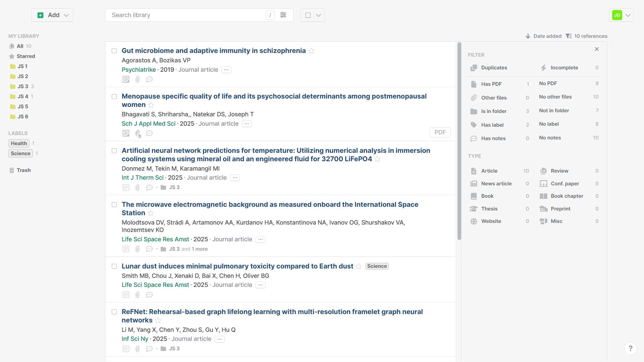The height and width of the screenshot is (362, 644).
Task: Expand the select-all checkbox dropdown
Action: pyautogui.click(x=318, y=15)
